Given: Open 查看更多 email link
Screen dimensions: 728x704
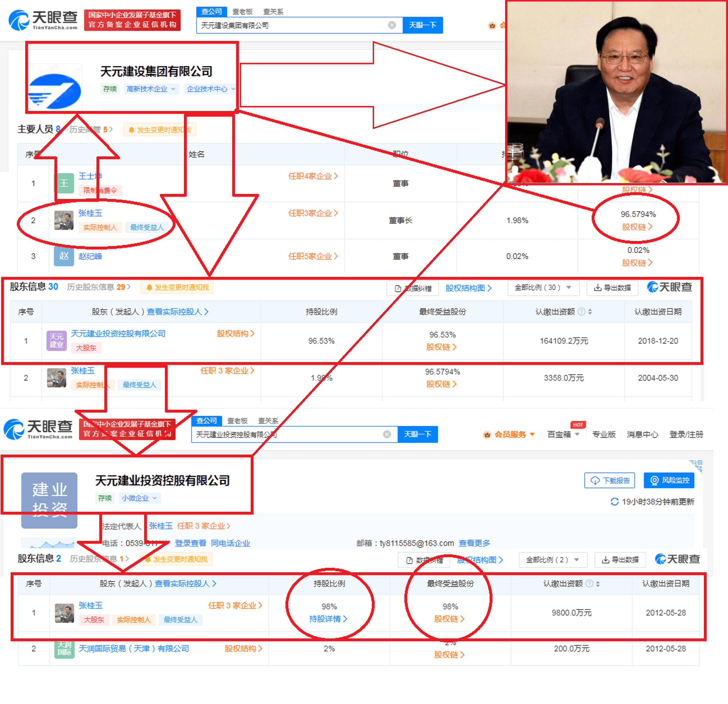Looking at the screenshot, I should tap(474, 543).
